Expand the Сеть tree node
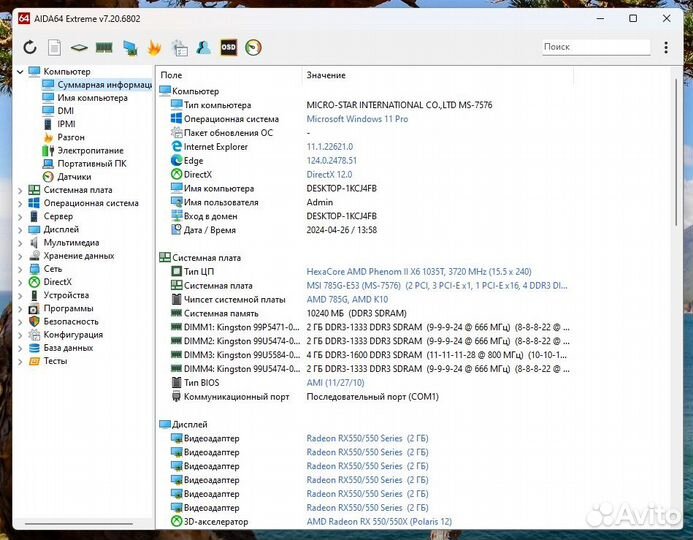 [20, 270]
